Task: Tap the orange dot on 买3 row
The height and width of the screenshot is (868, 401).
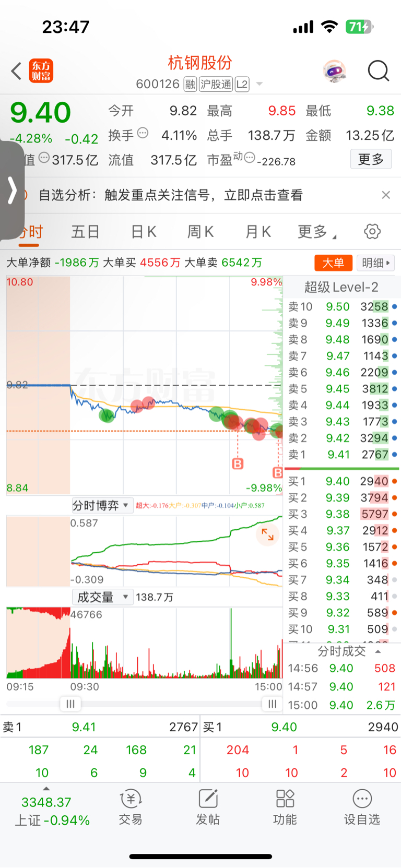Action: 394,514
